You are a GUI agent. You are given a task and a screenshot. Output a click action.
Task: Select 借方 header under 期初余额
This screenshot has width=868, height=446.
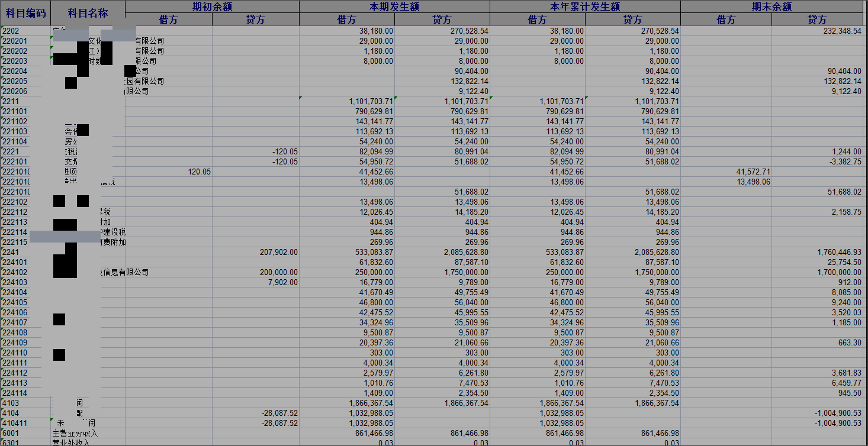(x=169, y=20)
